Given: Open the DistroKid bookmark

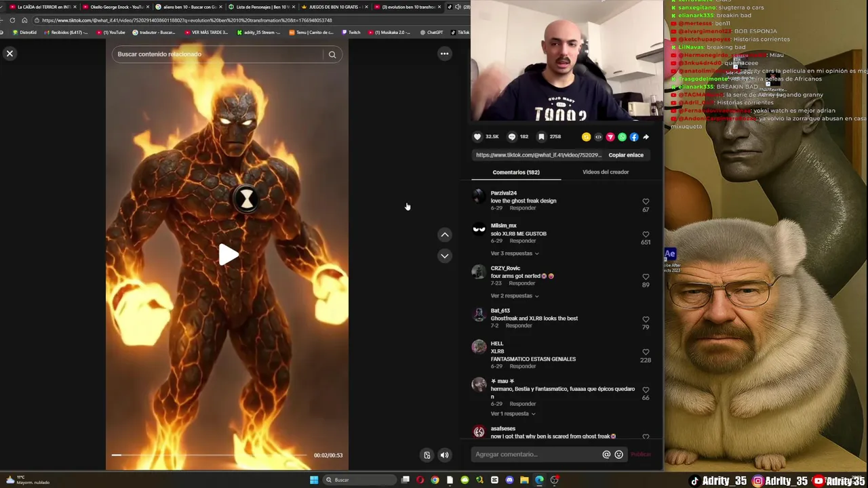Looking at the screenshot, I should point(24,33).
